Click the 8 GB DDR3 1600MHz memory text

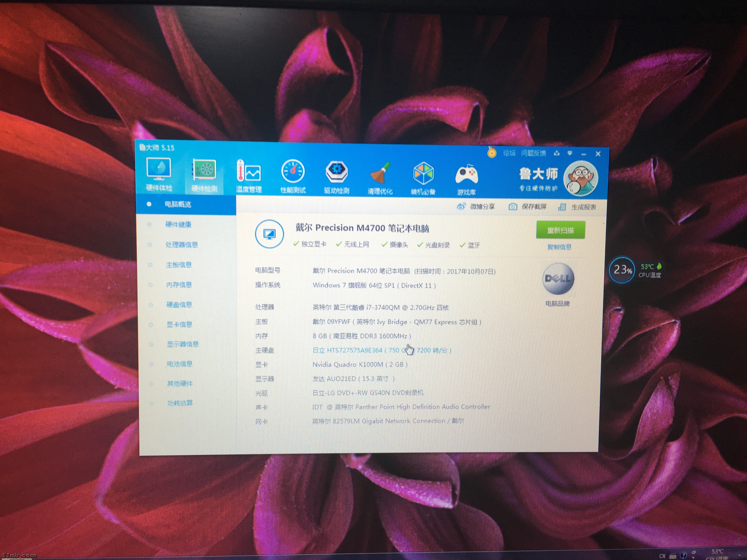(362, 336)
